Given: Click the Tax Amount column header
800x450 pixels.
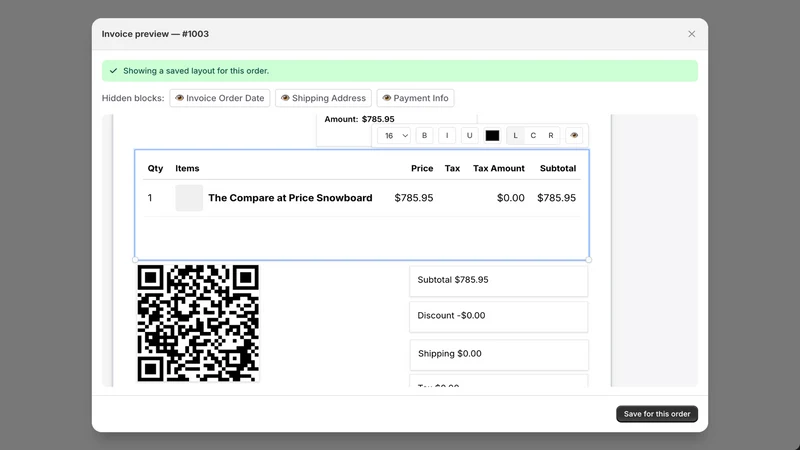Looking at the screenshot, I should click(498, 168).
